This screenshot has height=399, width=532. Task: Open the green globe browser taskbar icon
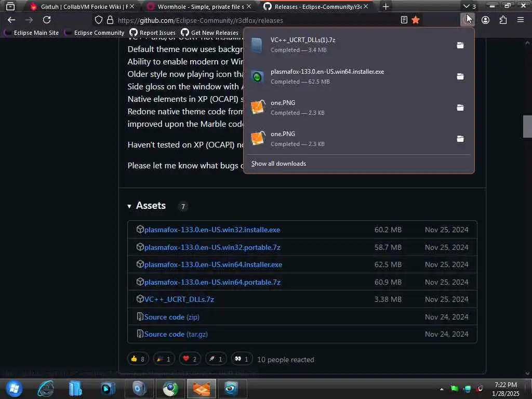coord(170,389)
